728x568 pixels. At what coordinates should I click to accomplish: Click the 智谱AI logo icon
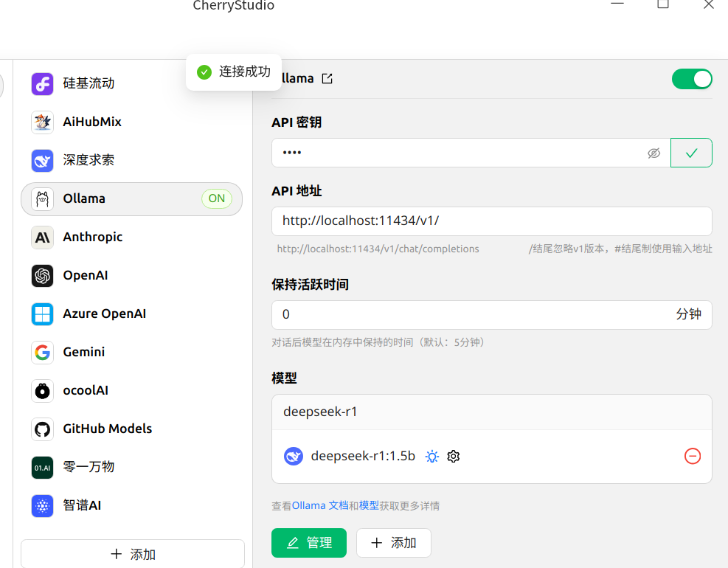point(42,506)
